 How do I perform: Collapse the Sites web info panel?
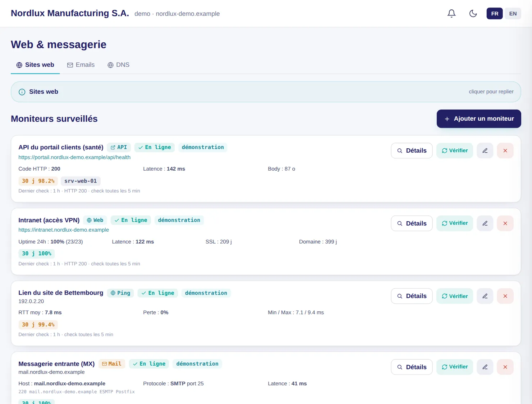point(266,92)
